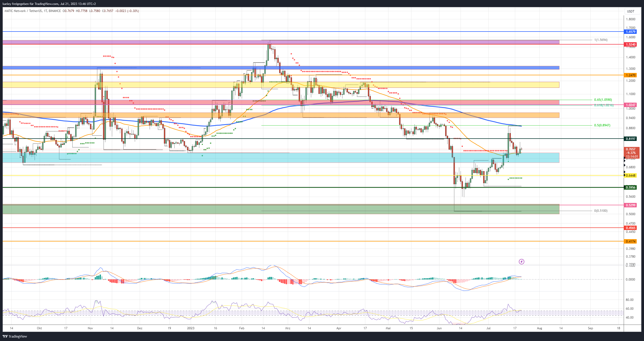Screen dimensions: 644x341
Task: Click the blue 1.6579 price label
Action: click(x=630, y=32)
